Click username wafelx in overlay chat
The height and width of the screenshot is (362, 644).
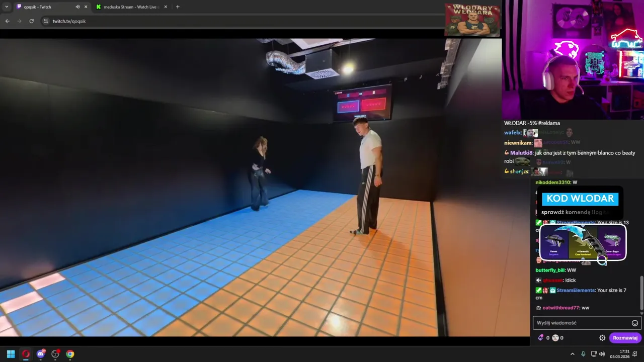pyautogui.click(x=512, y=133)
